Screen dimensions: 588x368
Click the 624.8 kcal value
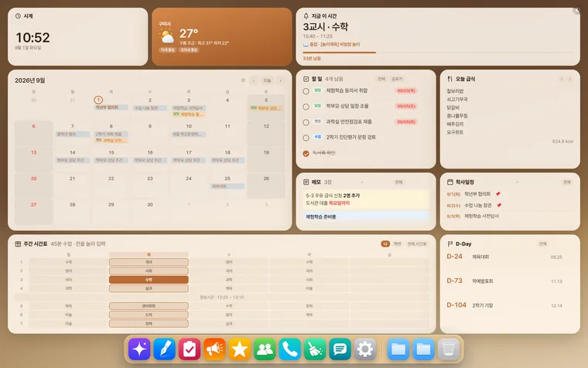(x=562, y=141)
